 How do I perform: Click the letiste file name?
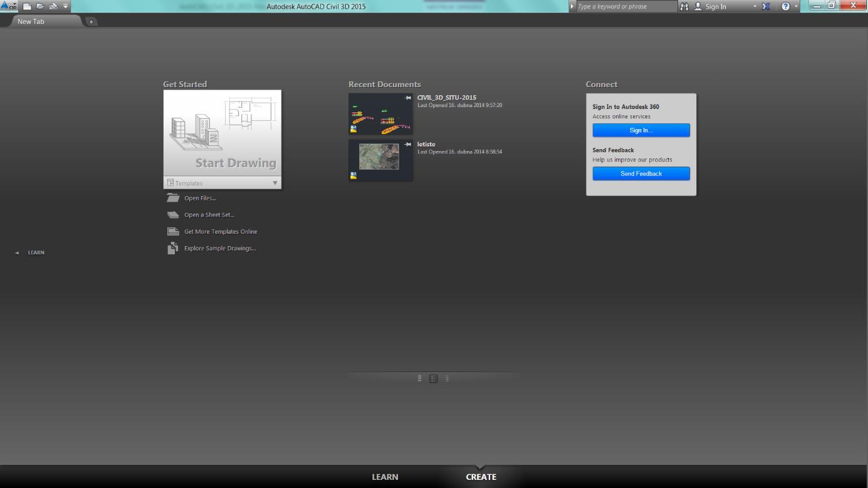(426, 145)
